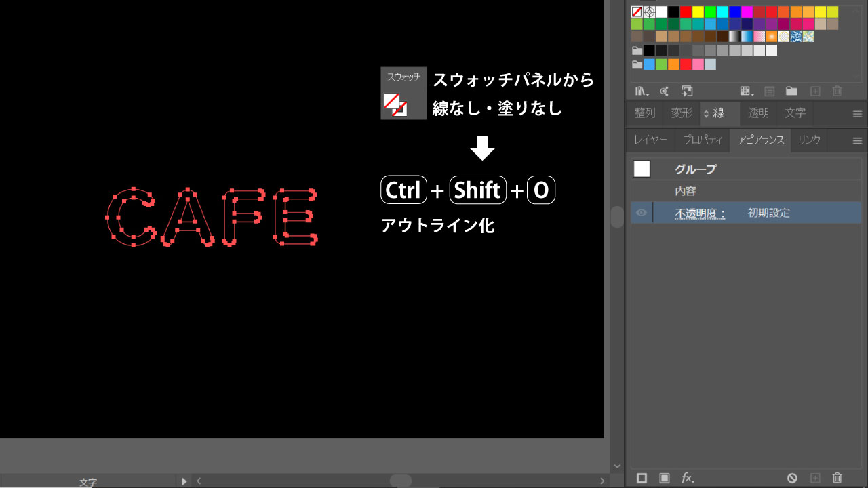Add New Fill in Appearance panel
Viewport: 868px width, 488px height.
click(x=665, y=478)
